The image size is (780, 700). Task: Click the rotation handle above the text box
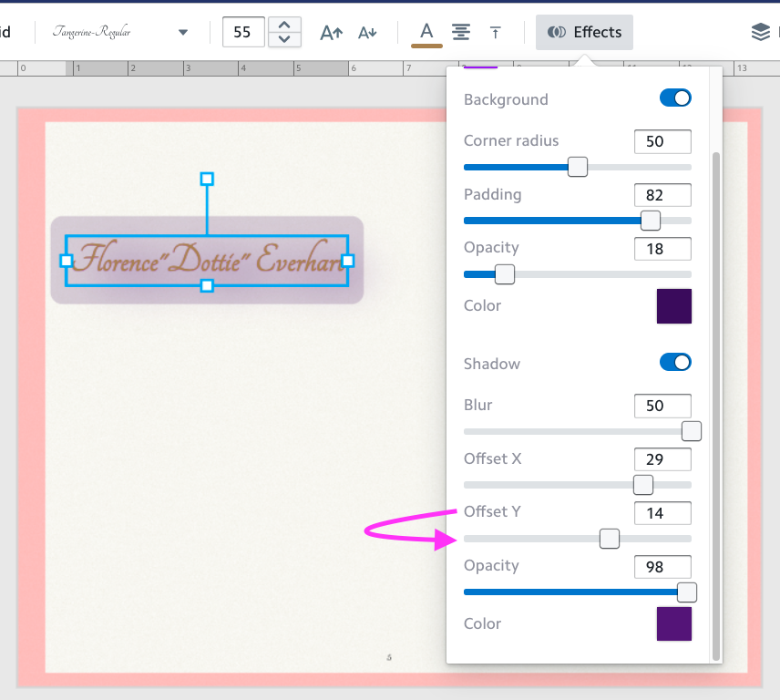click(207, 179)
